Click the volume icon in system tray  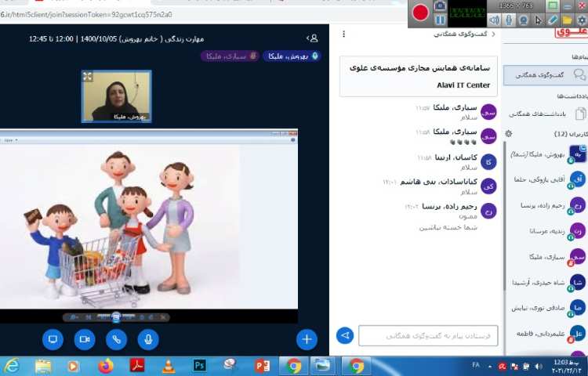click(539, 367)
